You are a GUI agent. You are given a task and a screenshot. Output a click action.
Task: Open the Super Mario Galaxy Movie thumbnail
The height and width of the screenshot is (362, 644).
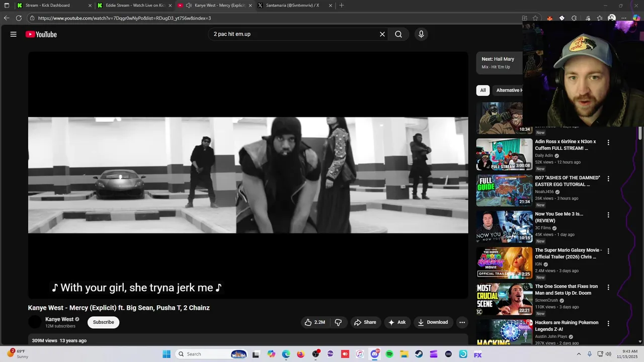[504, 263]
